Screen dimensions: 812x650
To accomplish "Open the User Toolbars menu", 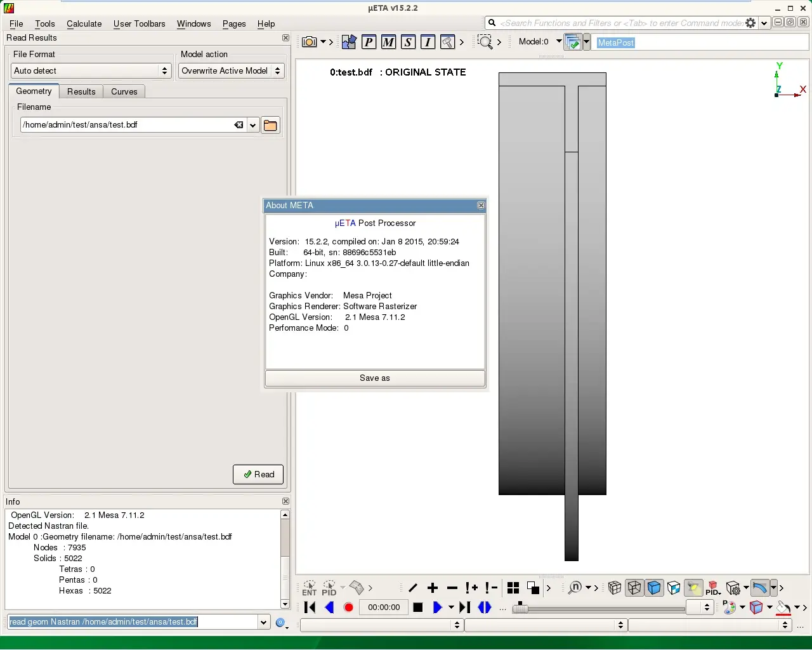I will coord(139,23).
